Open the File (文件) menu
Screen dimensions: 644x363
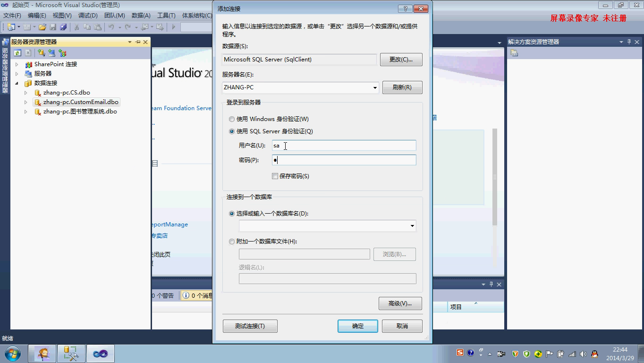[x=12, y=16]
